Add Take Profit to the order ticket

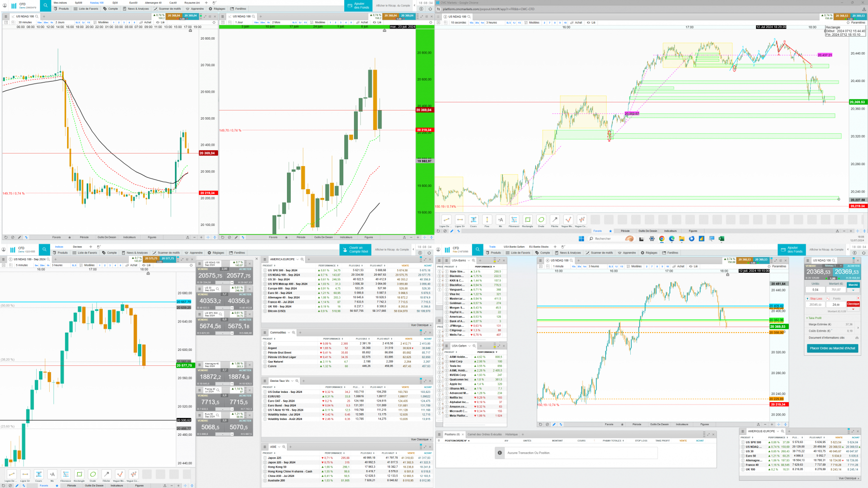[x=814, y=318]
